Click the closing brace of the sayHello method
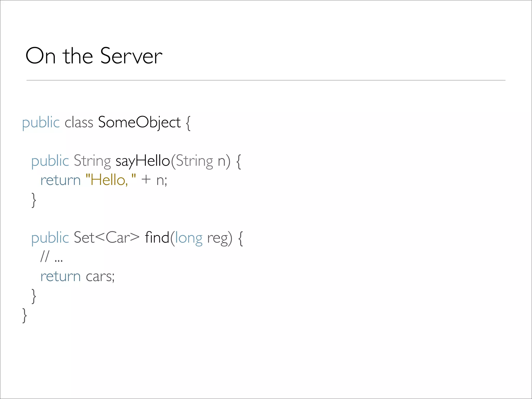 point(34,200)
